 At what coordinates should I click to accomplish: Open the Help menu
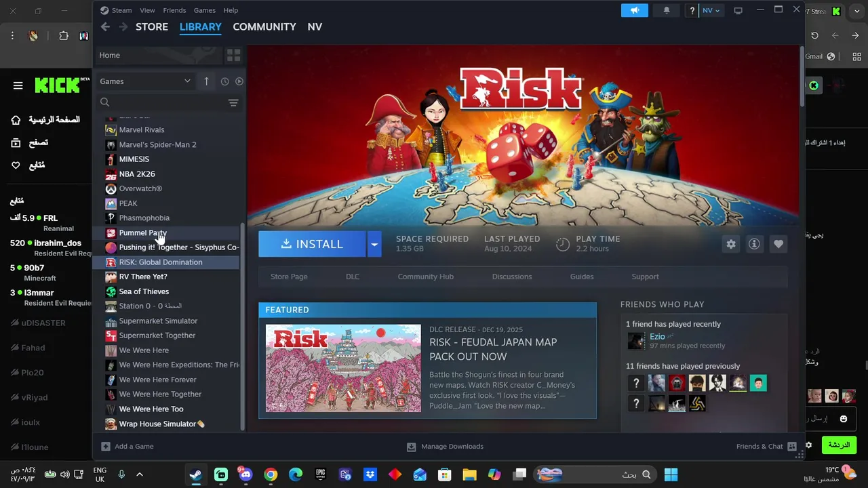point(231,10)
